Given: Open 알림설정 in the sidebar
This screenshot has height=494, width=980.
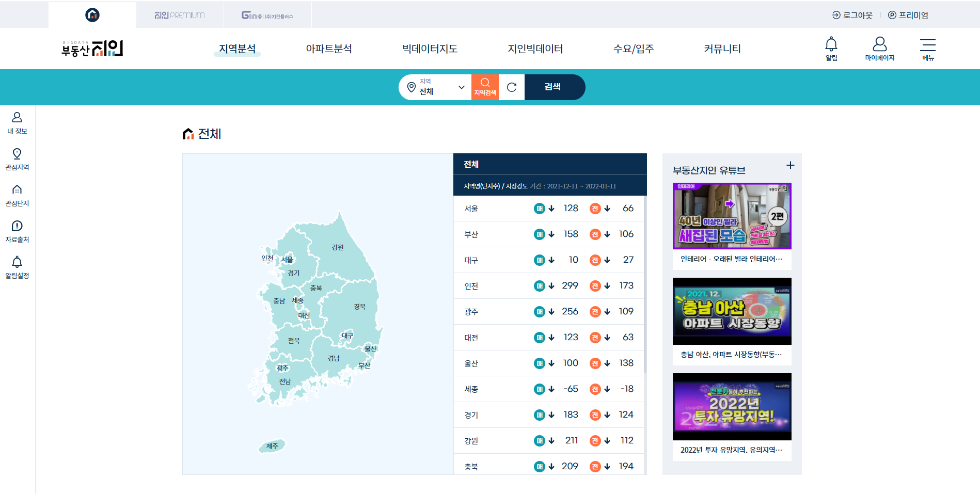Looking at the screenshot, I should [17, 268].
